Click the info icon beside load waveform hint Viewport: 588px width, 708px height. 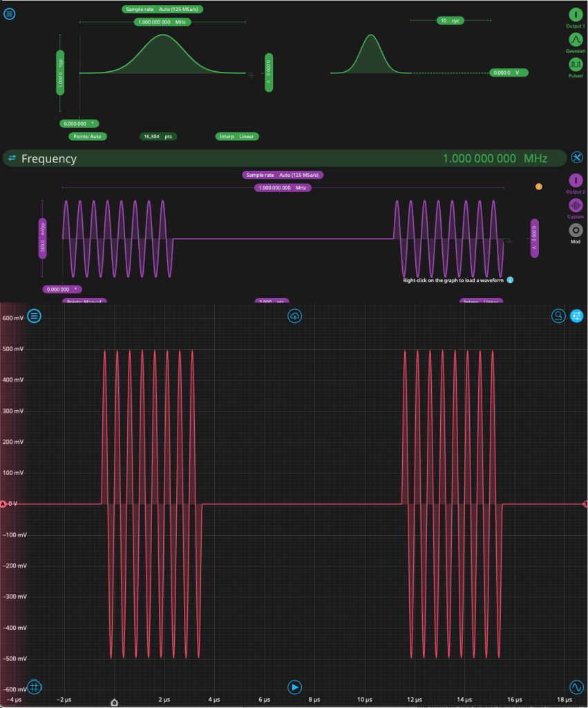point(510,280)
